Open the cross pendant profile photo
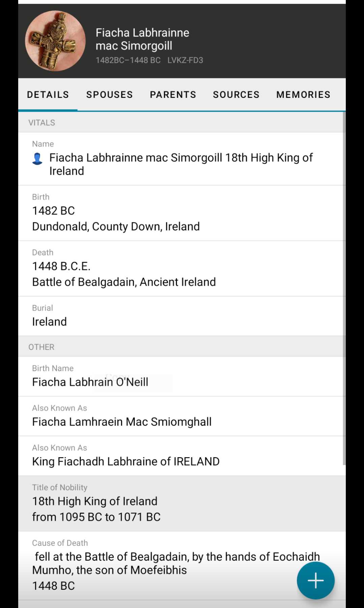Image resolution: width=364 pixels, height=608 pixels. coord(55,41)
